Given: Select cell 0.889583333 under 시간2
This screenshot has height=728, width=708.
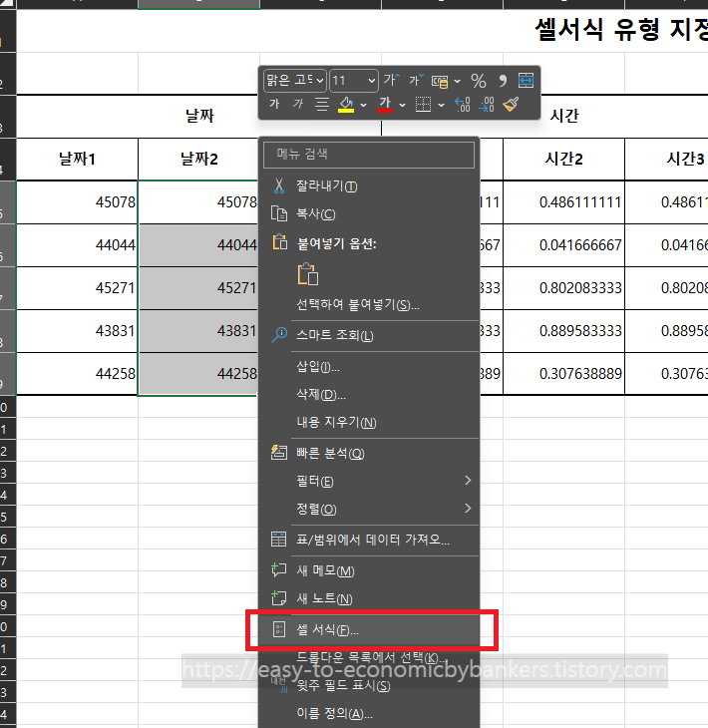Looking at the screenshot, I should pos(563,330).
